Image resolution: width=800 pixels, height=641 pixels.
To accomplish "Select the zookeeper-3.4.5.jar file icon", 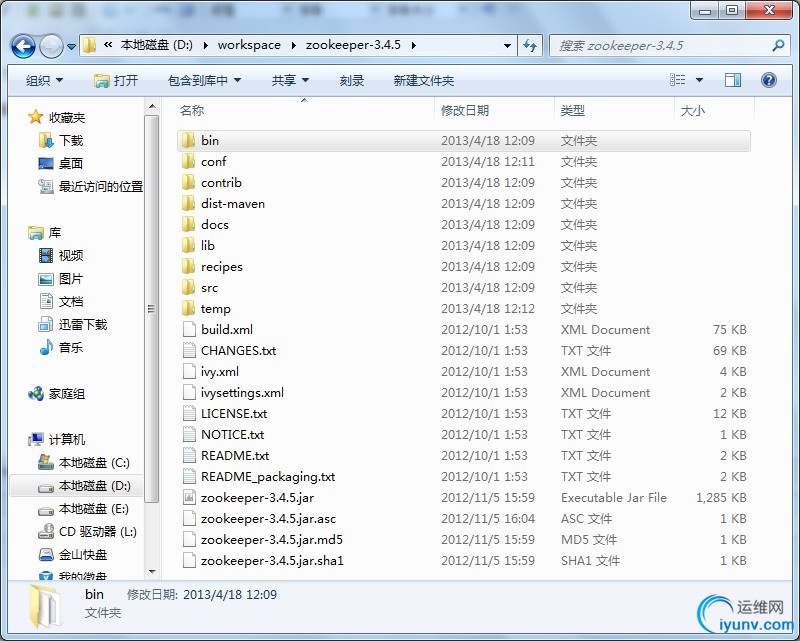I will coord(189,497).
